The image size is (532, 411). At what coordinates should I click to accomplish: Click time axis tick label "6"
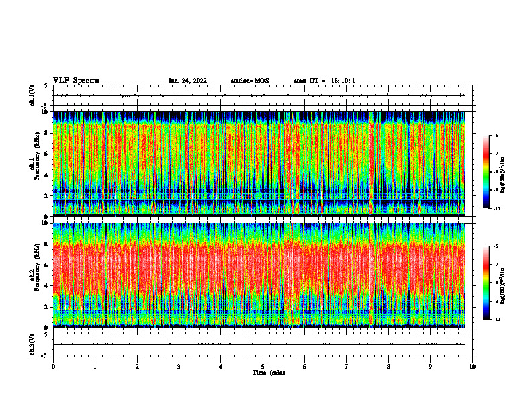click(x=305, y=367)
